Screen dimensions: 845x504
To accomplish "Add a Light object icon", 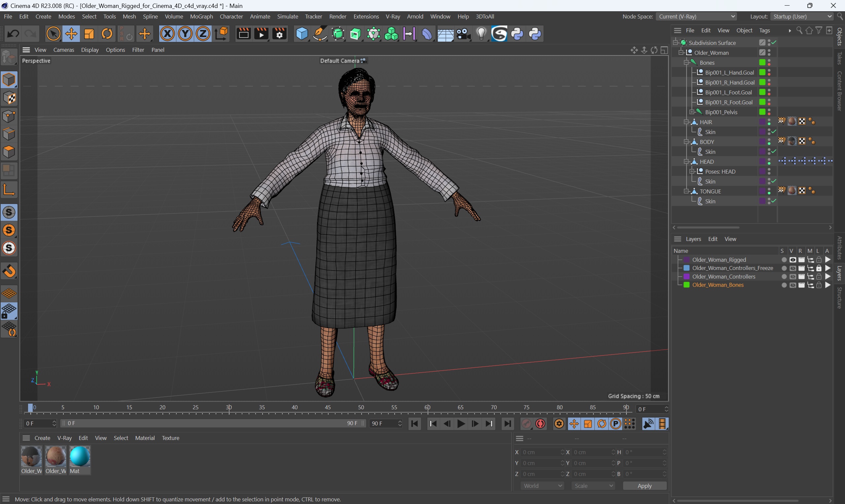I will (x=481, y=34).
